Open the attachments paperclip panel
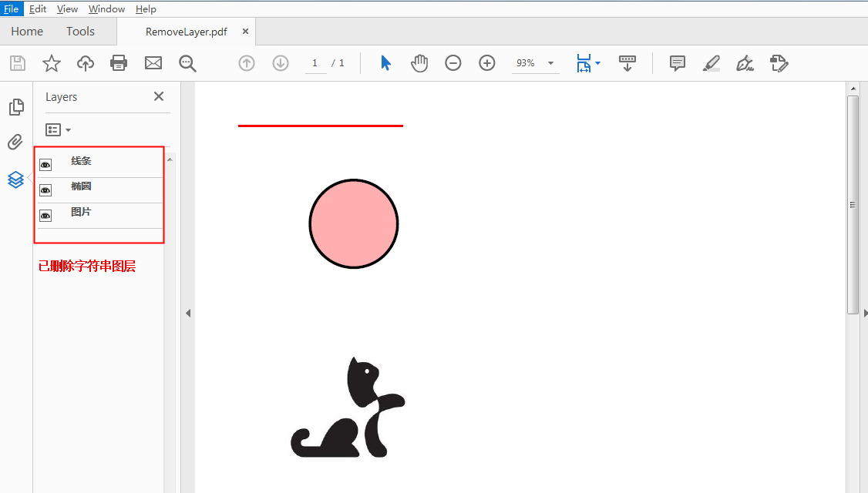 click(15, 143)
